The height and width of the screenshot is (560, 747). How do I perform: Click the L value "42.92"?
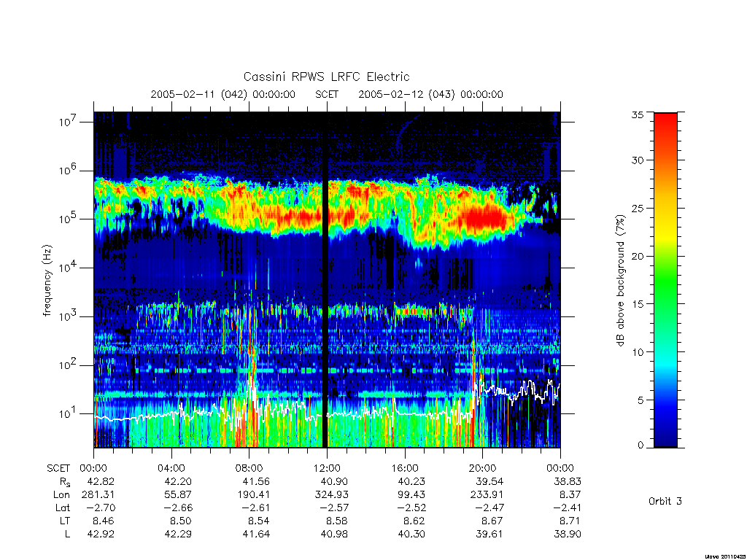click(101, 534)
